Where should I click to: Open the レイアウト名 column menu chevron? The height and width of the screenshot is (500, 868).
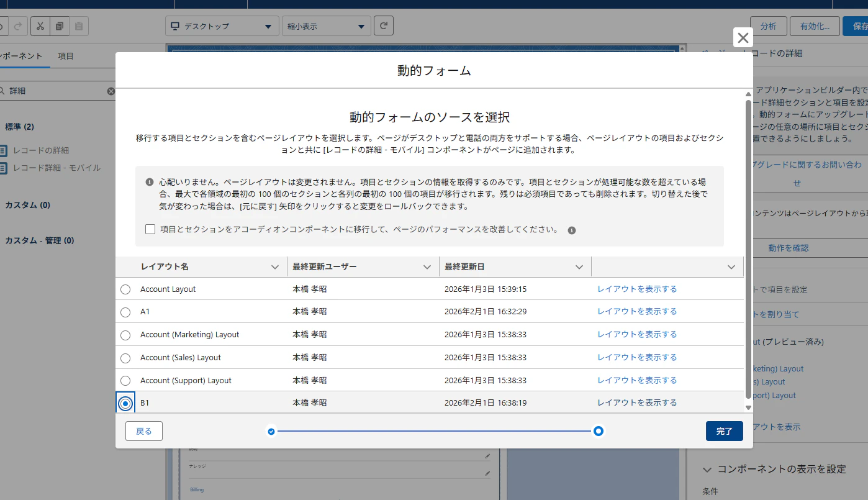[275, 267]
